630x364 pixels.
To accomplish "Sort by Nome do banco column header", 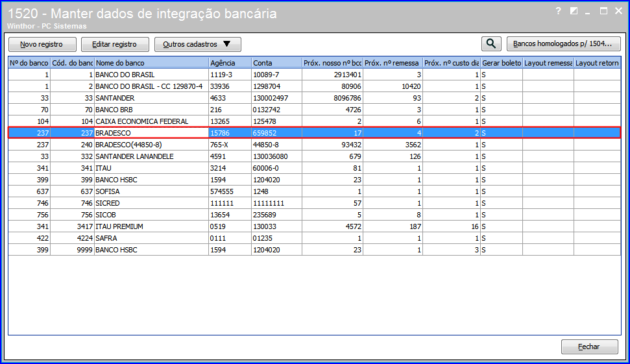I will coord(151,63).
